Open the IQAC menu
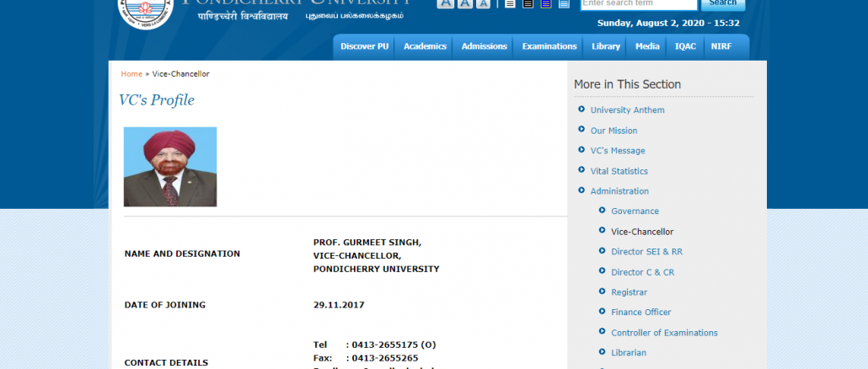The image size is (868, 369). click(685, 46)
